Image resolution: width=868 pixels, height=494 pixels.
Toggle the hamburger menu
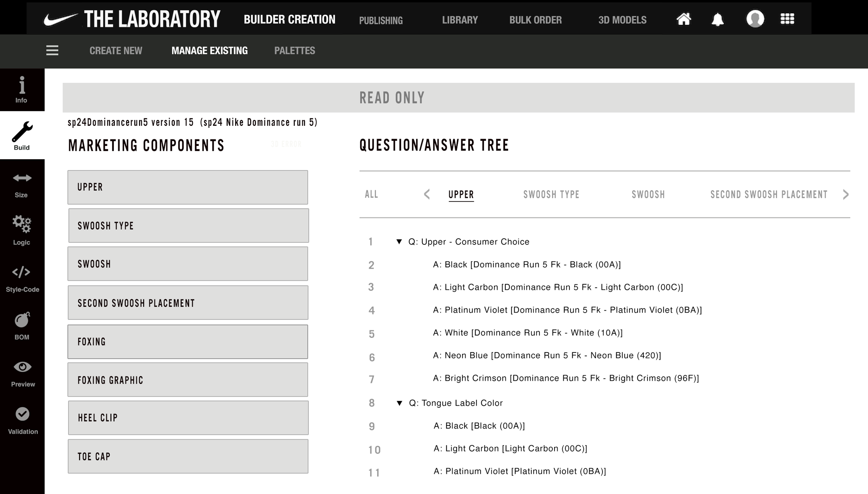coord(52,51)
